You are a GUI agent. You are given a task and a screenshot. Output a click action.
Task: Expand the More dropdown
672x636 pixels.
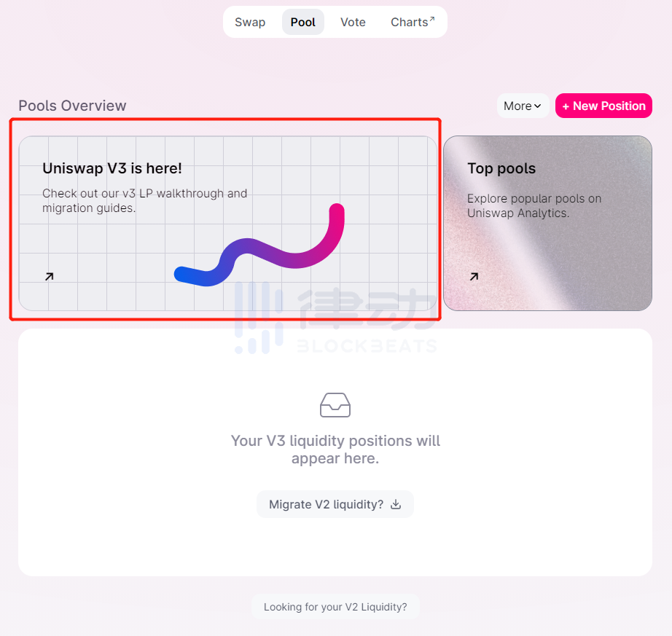pyautogui.click(x=522, y=106)
